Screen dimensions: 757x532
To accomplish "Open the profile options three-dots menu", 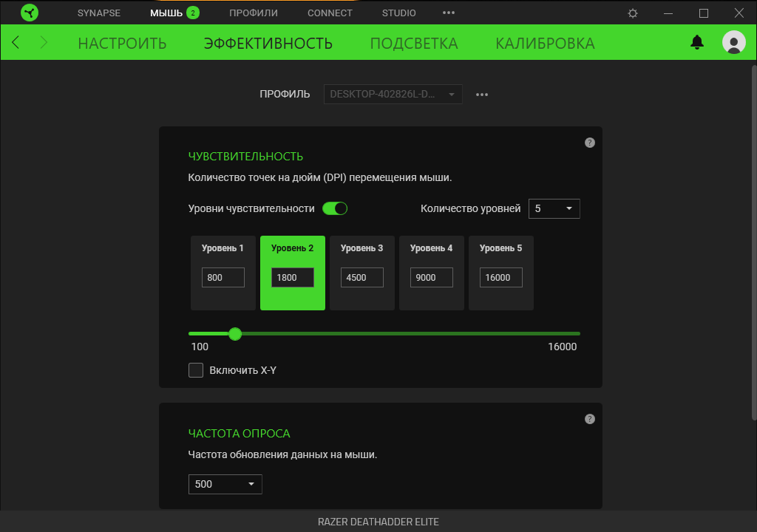I will click(482, 94).
